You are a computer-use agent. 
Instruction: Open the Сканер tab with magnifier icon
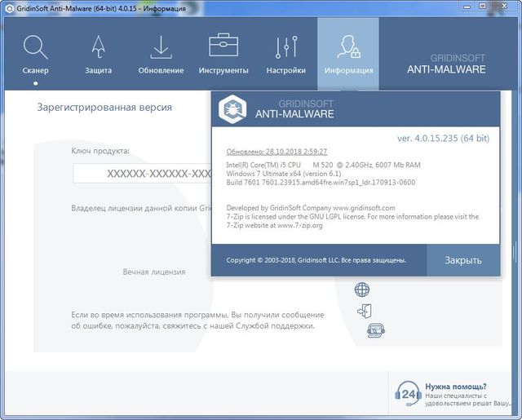pyautogui.click(x=35, y=54)
